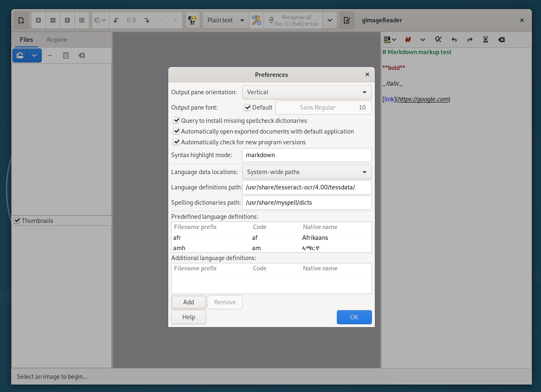
Task: Redo changes in the output pane
Action: coord(470,40)
